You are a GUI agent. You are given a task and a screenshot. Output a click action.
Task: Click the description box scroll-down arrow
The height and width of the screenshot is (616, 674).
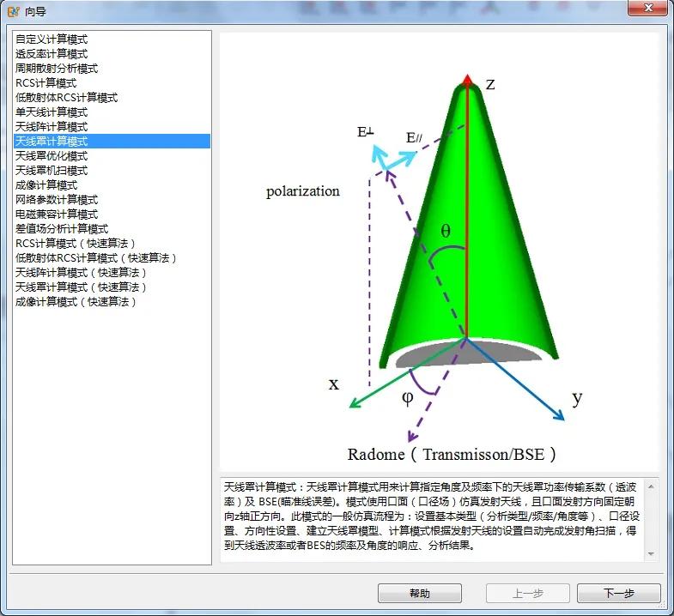click(651, 554)
